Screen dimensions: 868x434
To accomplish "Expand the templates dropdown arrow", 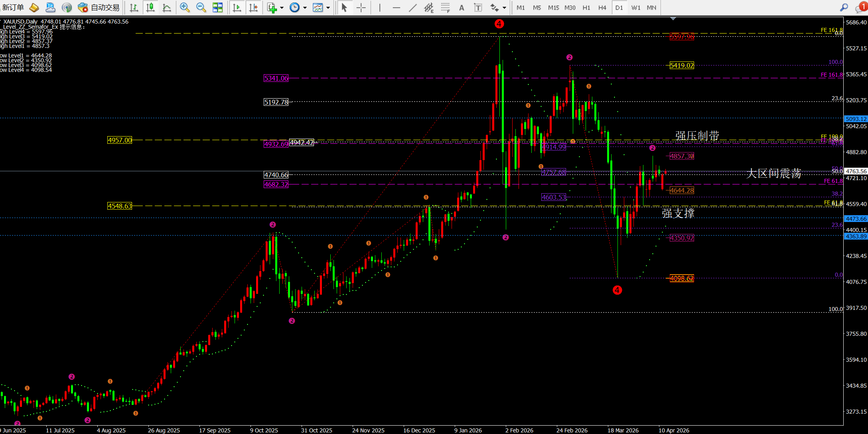I will click(x=328, y=8).
